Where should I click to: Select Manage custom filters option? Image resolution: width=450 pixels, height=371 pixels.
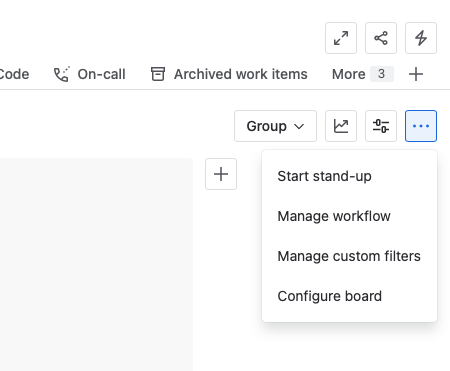(349, 256)
